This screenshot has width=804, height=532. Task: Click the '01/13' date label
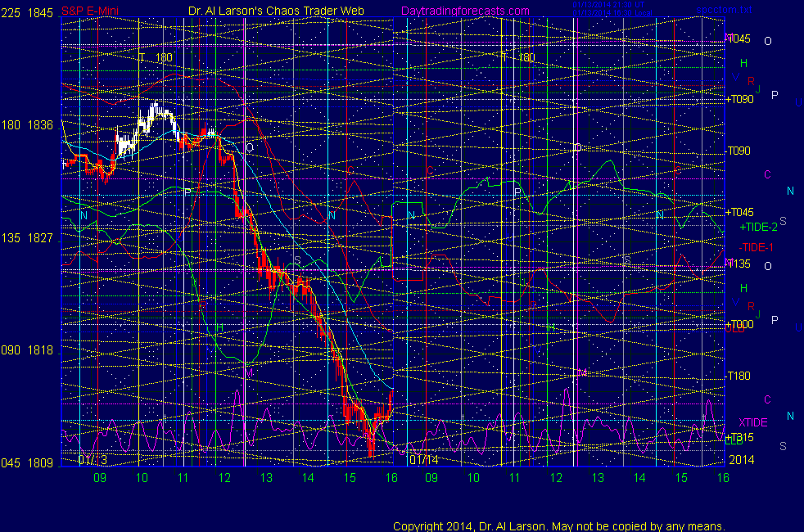93,459
